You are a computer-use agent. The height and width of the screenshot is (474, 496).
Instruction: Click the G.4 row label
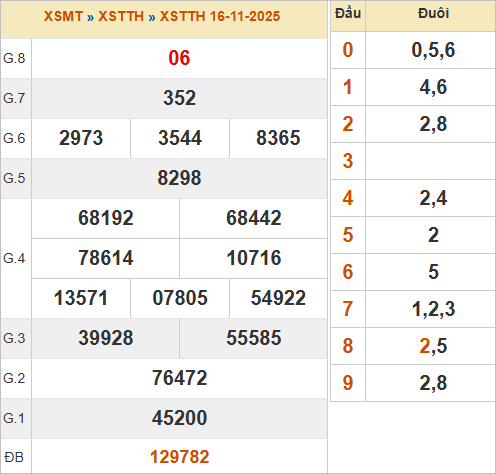click(x=14, y=258)
